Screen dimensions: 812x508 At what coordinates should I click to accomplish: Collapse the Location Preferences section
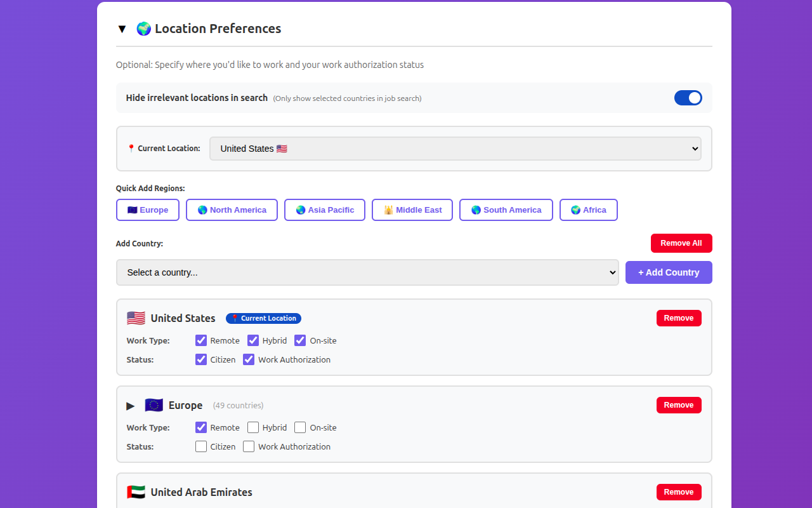122,28
